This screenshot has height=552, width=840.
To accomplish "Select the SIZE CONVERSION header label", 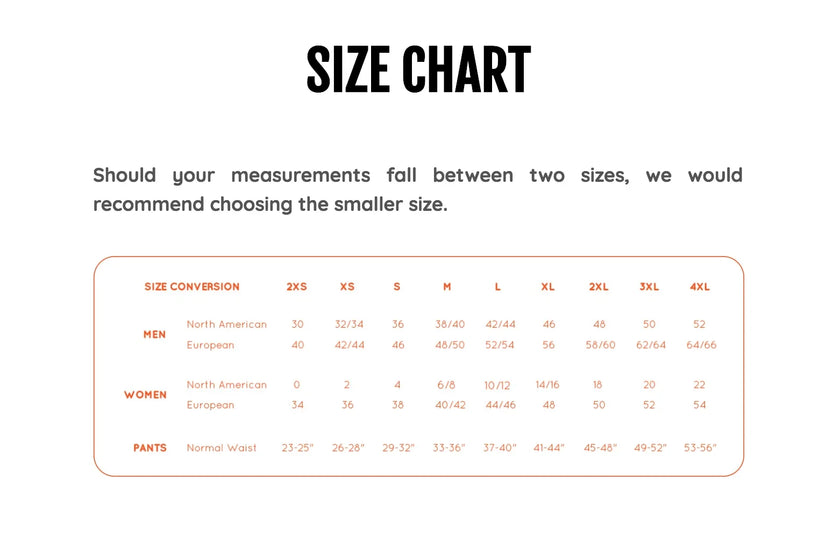I will 192,287.
